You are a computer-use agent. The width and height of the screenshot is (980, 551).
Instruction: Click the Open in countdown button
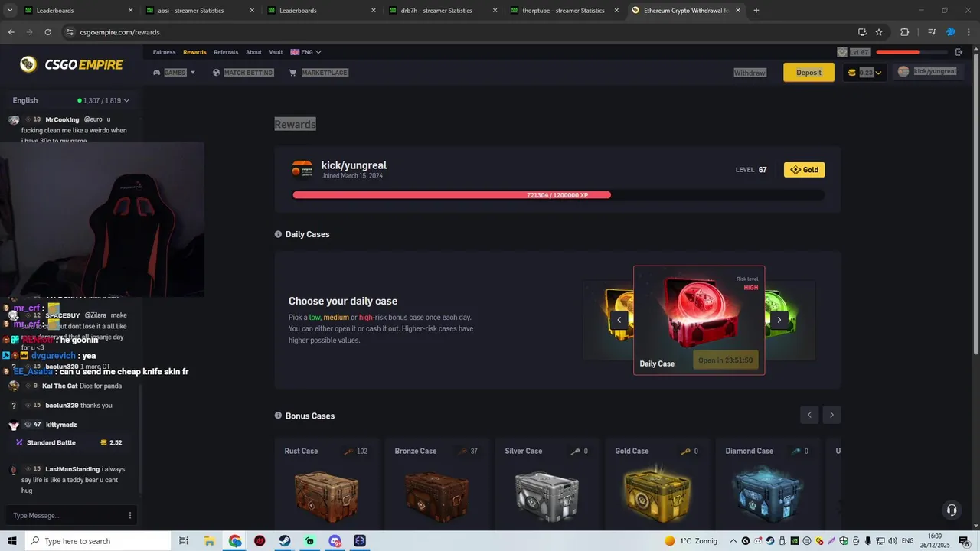[725, 360]
